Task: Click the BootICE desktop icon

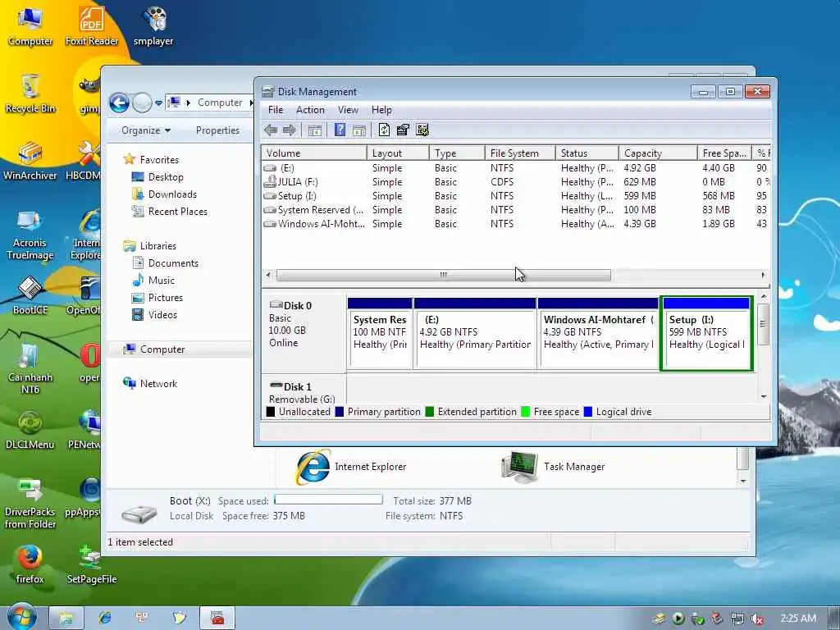Action: [x=30, y=295]
